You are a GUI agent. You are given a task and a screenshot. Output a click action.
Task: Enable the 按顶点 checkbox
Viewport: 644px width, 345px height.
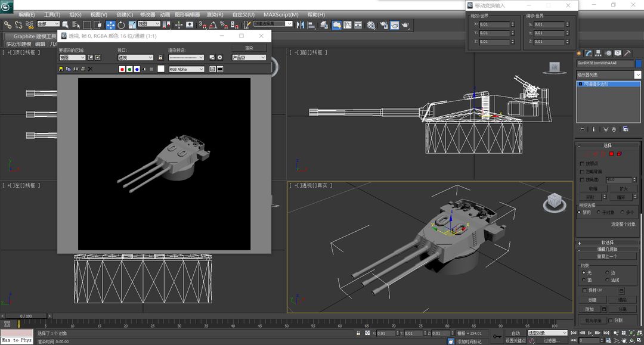pos(581,164)
